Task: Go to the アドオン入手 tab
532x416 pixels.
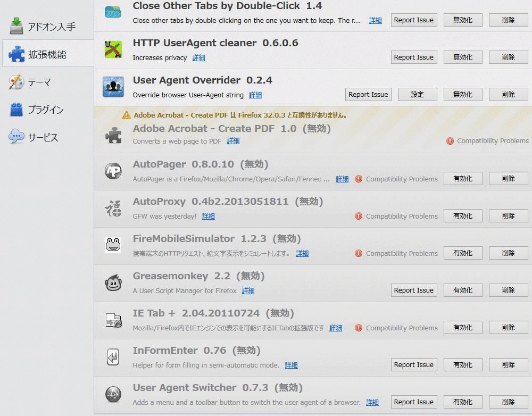Action: coord(51,26)
